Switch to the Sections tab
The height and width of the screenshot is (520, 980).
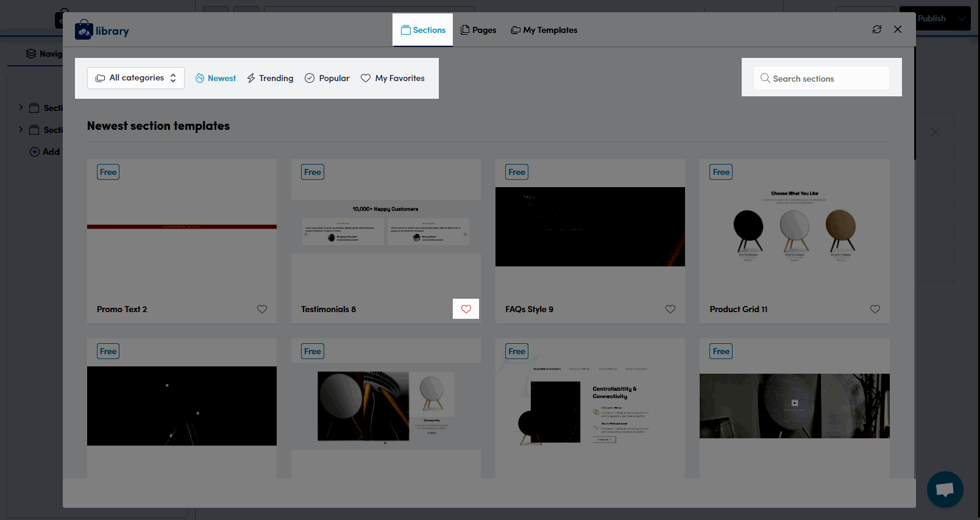[423, 30]
